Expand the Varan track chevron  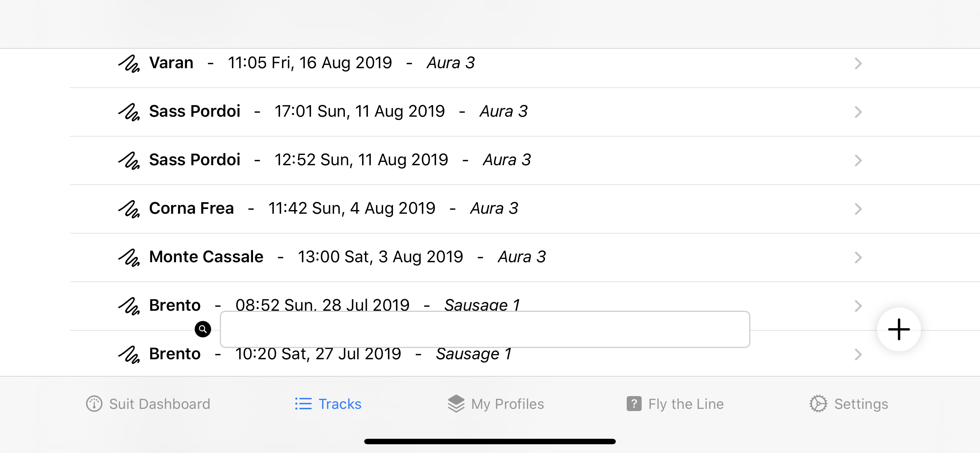858,63
